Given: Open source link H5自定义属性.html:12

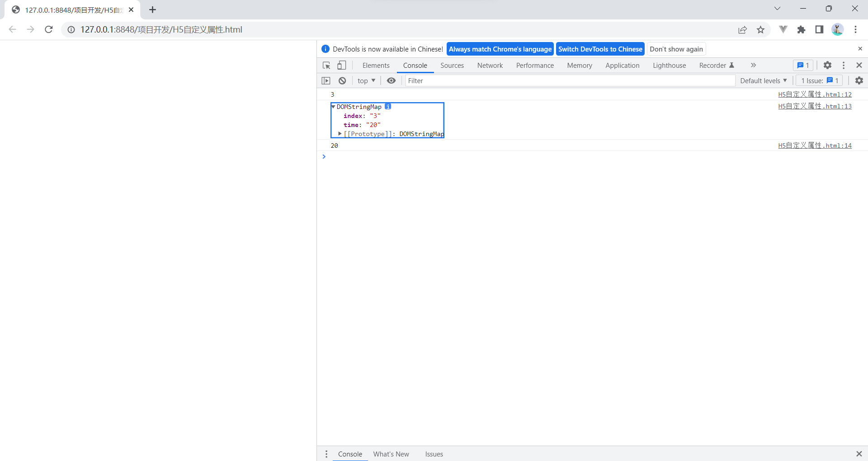Looking at the screenshot, I should [x=815, y=94].
